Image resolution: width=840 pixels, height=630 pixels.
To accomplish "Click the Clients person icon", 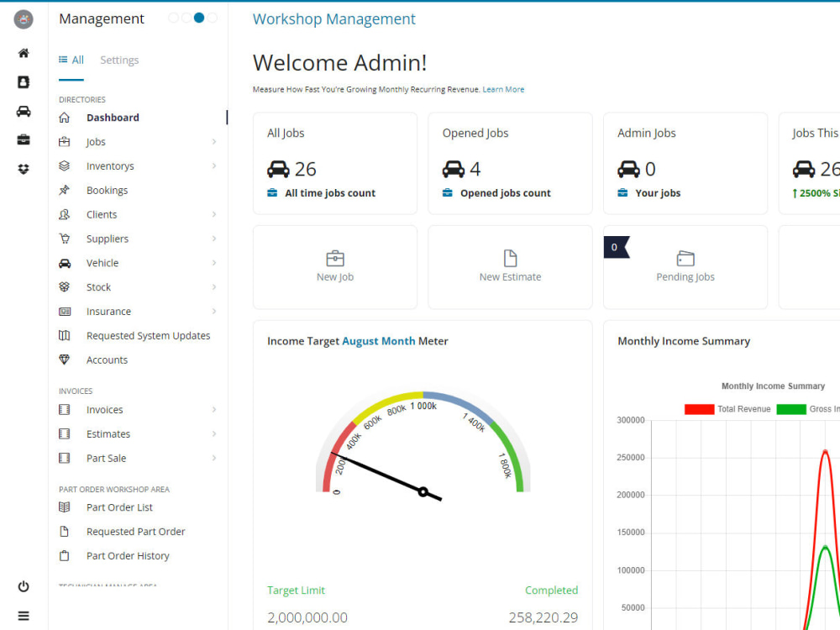I will [x=65, y=214].
